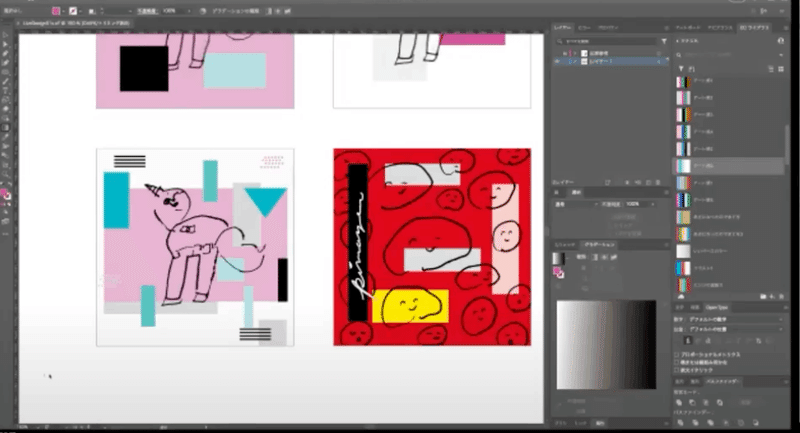Open the stroke swatch in the control bar
Image resolution: width=800 pixels, height=433 pixels.
click(73, 11)
